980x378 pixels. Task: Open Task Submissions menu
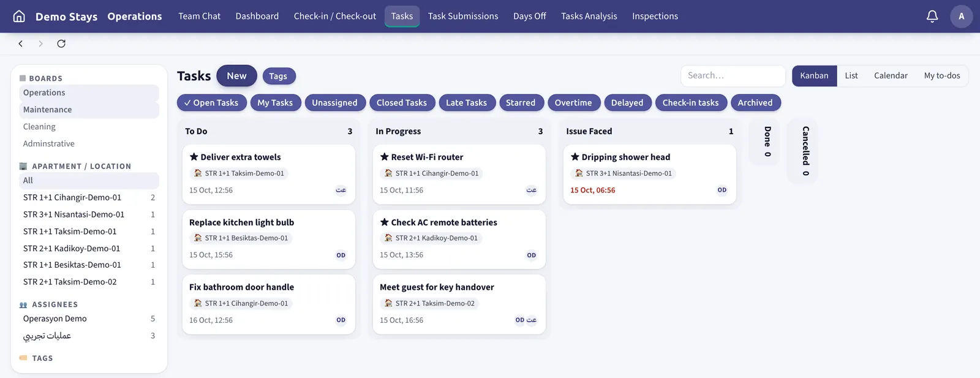point(463,17)
